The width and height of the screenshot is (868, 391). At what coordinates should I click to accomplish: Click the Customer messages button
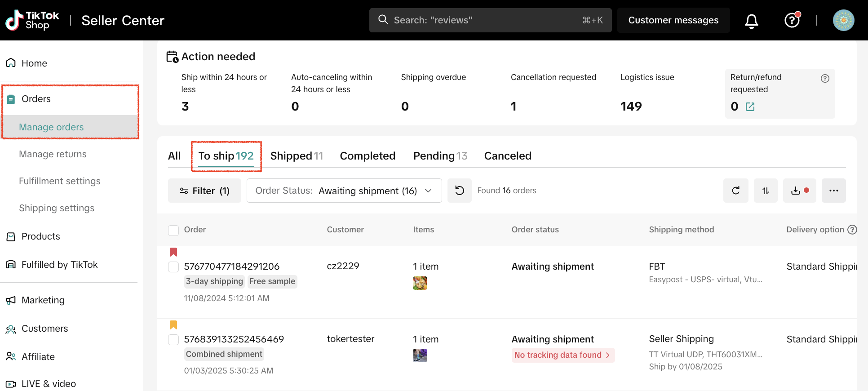673,20
